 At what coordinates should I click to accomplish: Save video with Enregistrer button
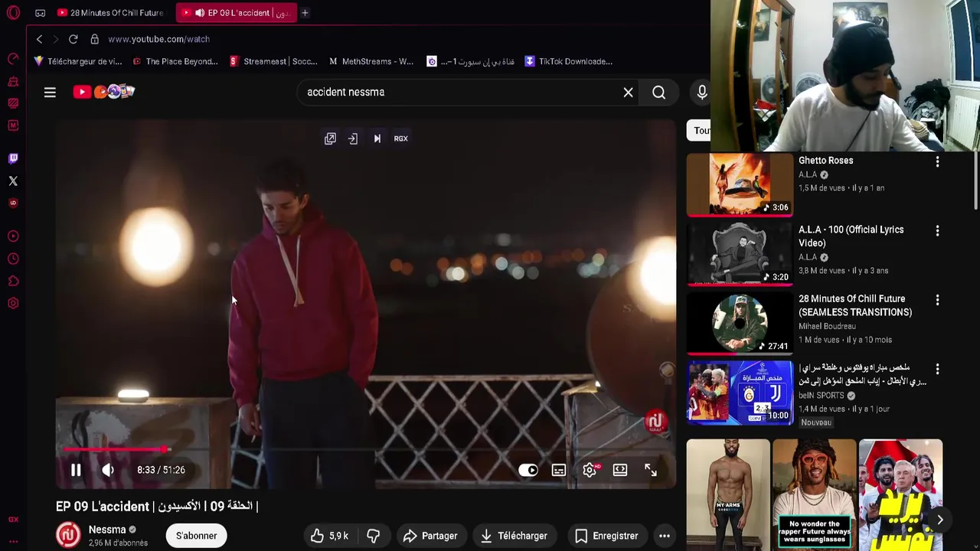click(x=606, y=536)
